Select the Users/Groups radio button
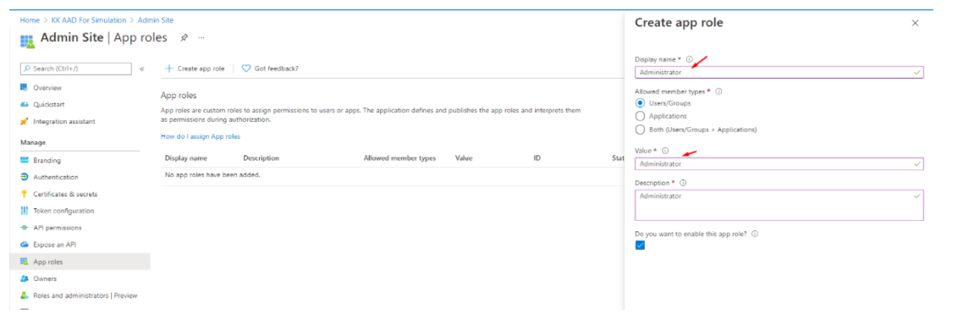Image resolution: width=980 pixels, height=326 pixels. pos(640,103)
